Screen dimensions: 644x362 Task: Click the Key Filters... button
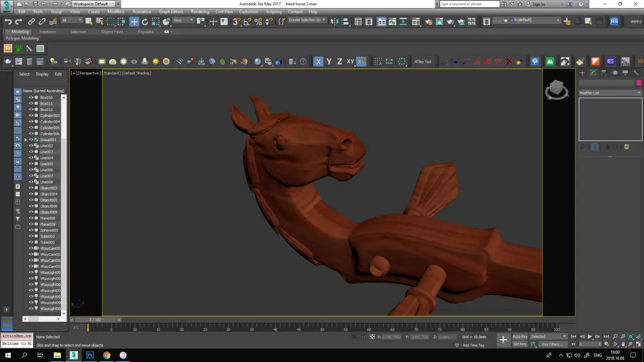coord(552,344)
